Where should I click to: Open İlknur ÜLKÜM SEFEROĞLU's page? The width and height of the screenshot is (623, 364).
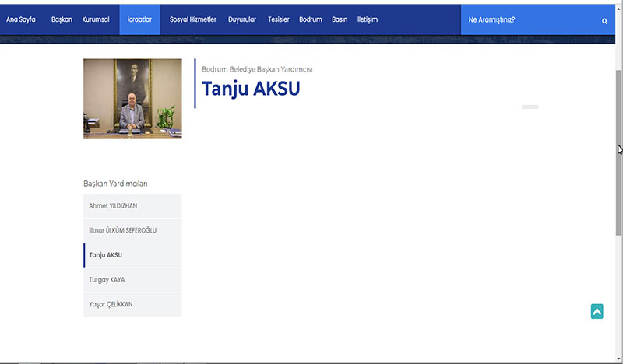(132, 231)
